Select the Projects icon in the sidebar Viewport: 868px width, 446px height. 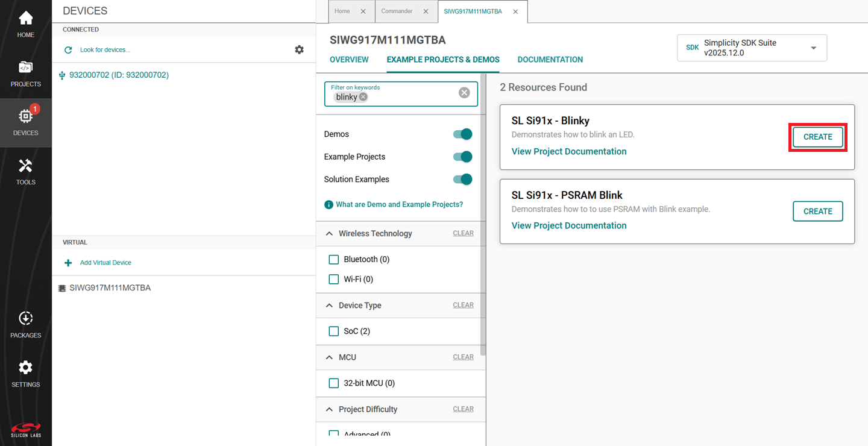(x=25, y=72)
